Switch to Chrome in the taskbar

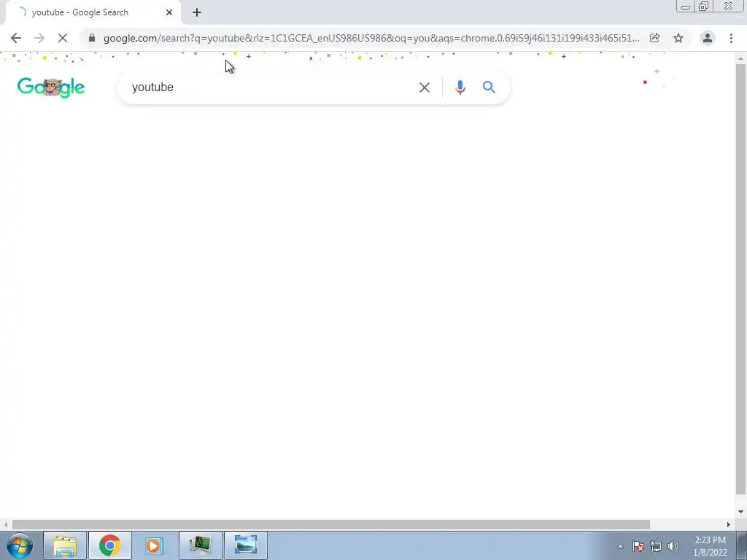(x=109, y=545)
